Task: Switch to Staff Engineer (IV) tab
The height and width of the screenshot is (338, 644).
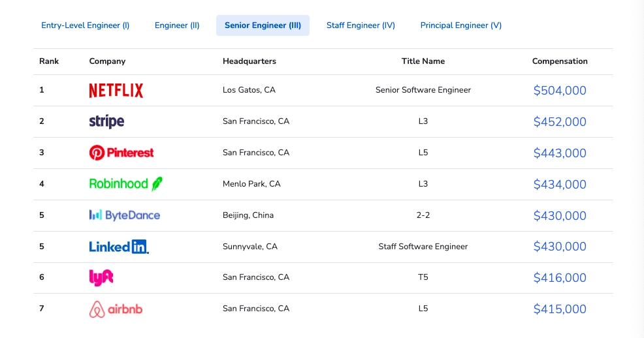Action: (x=361, y=25)
